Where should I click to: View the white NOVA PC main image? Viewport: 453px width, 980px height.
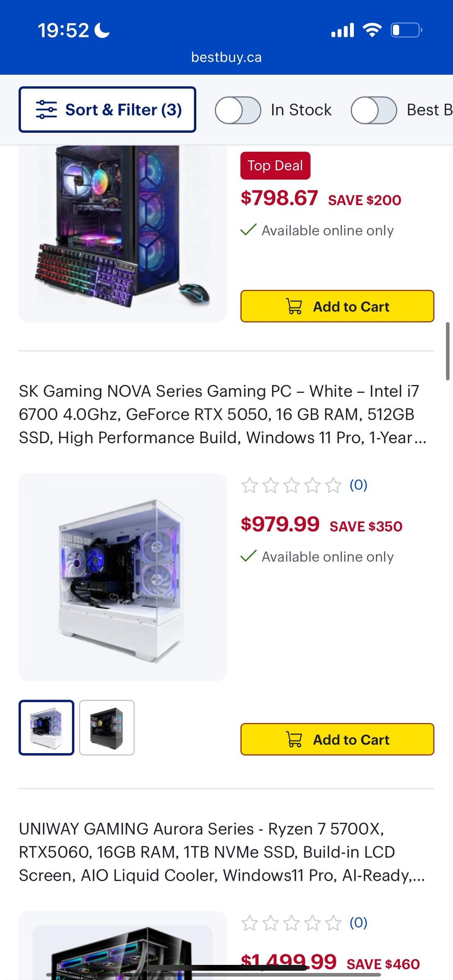(x=122, y=577)
